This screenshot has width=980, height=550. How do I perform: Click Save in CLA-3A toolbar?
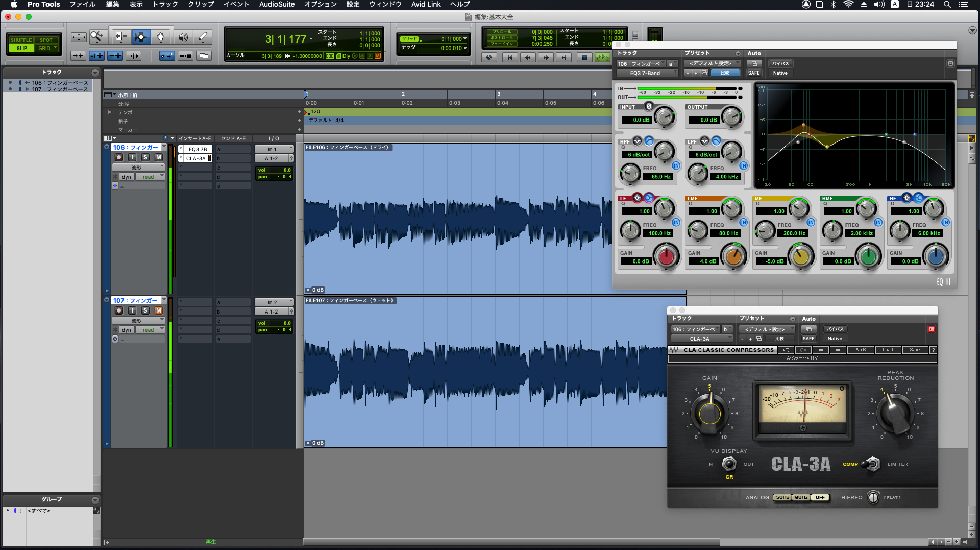tap(915, 350)
